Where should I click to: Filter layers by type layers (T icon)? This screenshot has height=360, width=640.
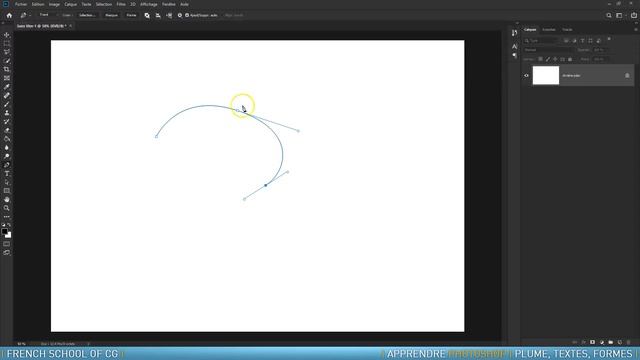pyautogui.click(x=582, y=41)
